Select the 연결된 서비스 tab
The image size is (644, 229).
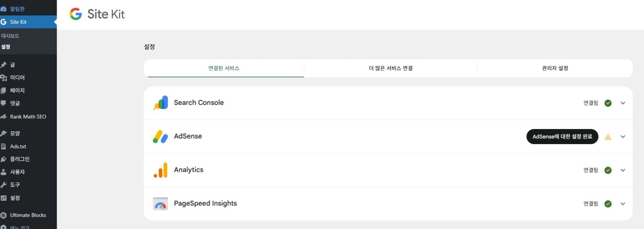[224, 68]
